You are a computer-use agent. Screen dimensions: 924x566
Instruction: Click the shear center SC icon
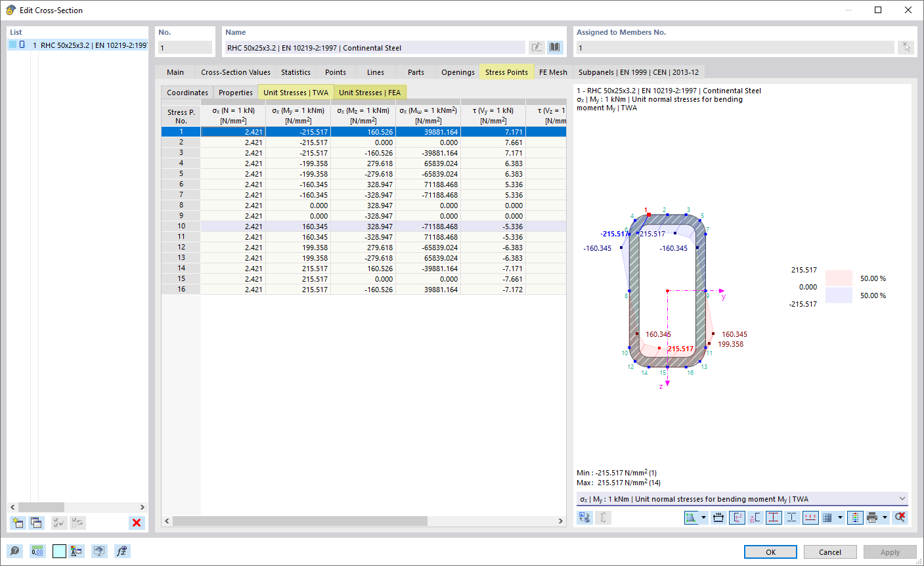click(x=755, y=517)
